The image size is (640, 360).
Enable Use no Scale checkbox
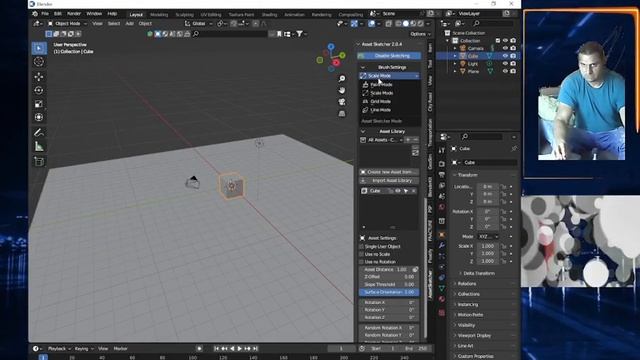362,254
